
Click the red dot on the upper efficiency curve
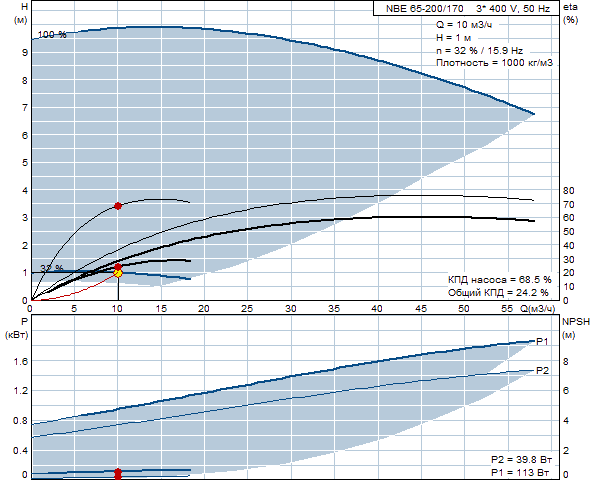click(x=118, y=206)
